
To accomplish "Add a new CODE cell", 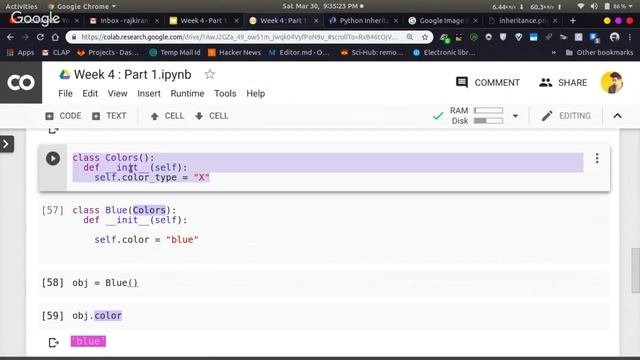I will (x=63, y=116).
